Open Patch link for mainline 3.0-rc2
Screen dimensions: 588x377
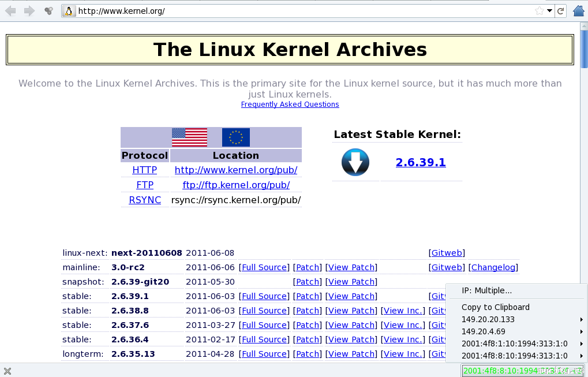(308, 267)
